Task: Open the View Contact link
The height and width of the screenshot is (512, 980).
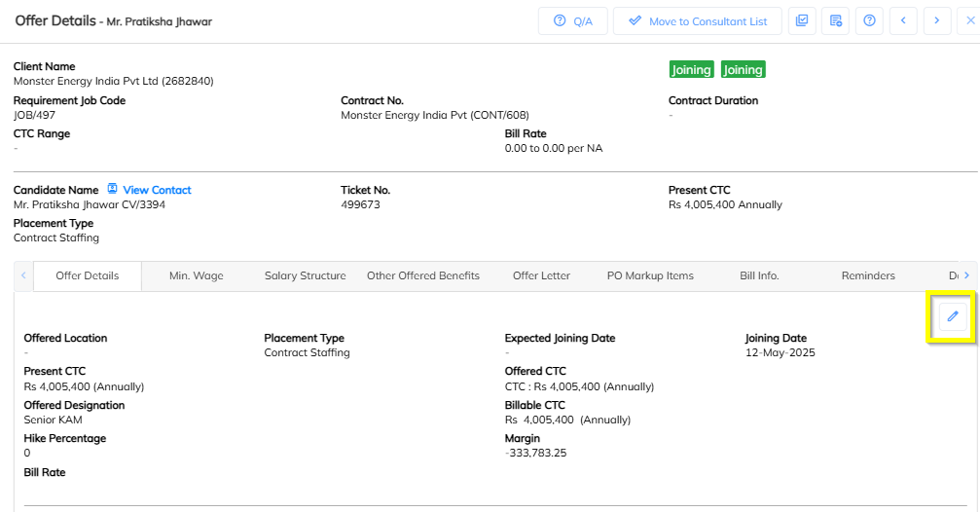Action: (x=157, y=190)
